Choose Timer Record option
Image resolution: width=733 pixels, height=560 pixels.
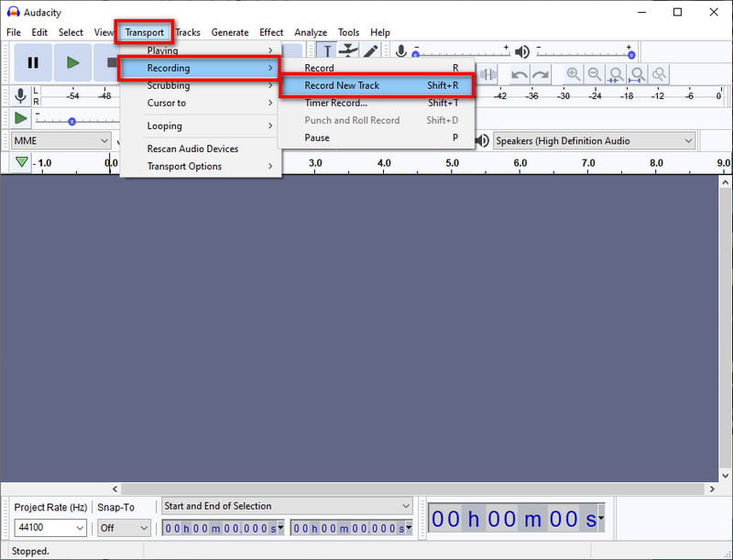[377, 103]
